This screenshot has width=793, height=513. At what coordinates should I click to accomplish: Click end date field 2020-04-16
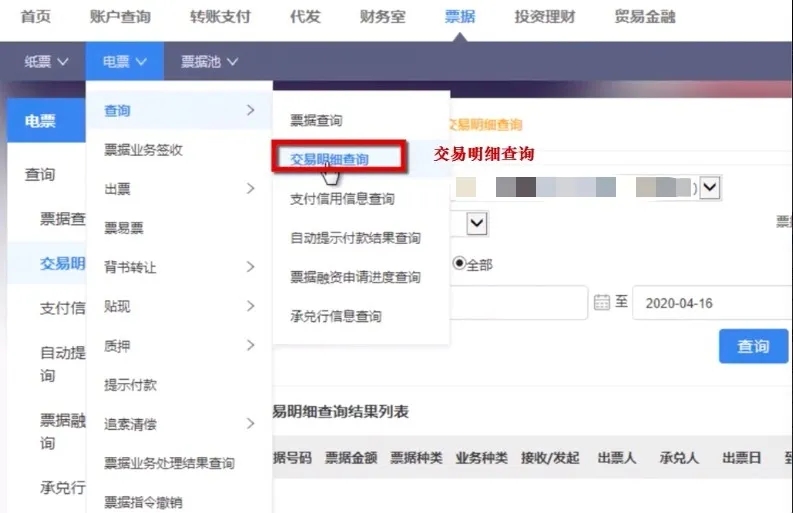pos(712,303)
